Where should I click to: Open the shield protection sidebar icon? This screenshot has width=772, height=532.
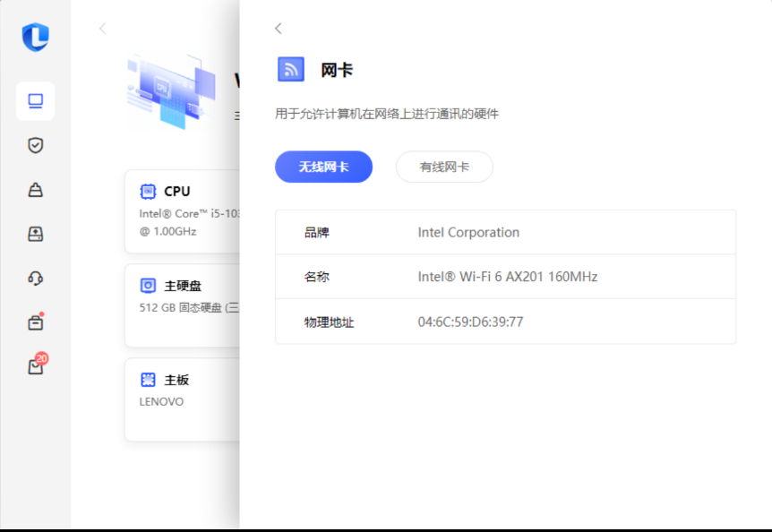tap(36, 145)
